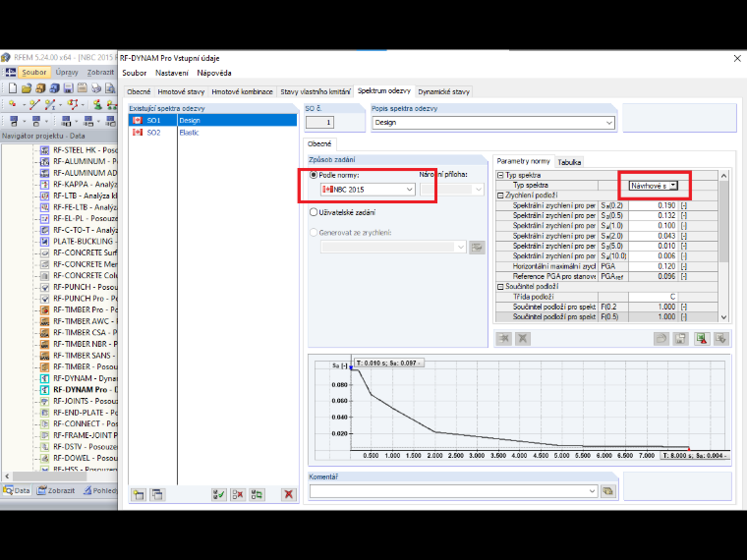Select the 'Generovat ze zrychlení' radio button
747x560 pixels.
314,233
